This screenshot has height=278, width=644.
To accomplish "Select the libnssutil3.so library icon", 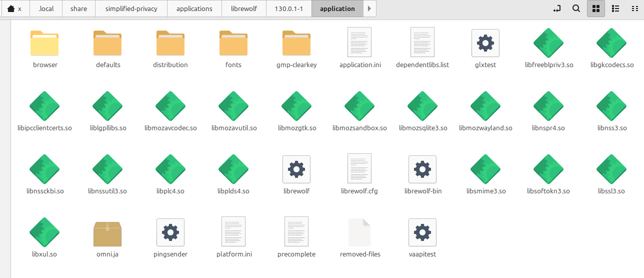I will (x=107, y=169).
